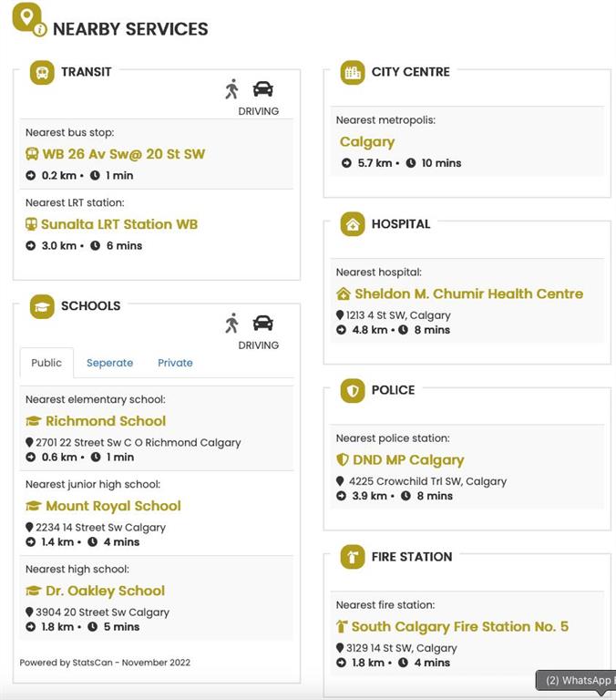This screenshot has height=700, width=616.
Task: Click the walking icon in Transit panel
Action: [x=231, y=88]
